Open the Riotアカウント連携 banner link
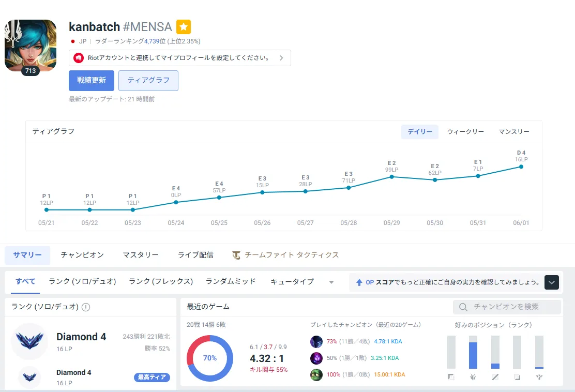 [180, 58]
